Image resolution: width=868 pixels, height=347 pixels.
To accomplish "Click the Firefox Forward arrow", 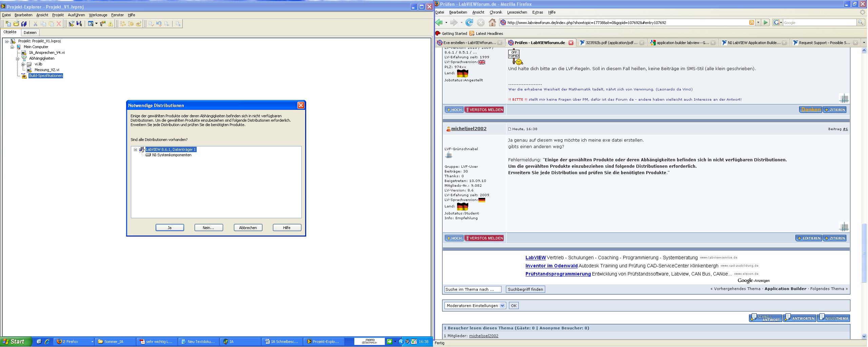I will [x=454, y=23].
